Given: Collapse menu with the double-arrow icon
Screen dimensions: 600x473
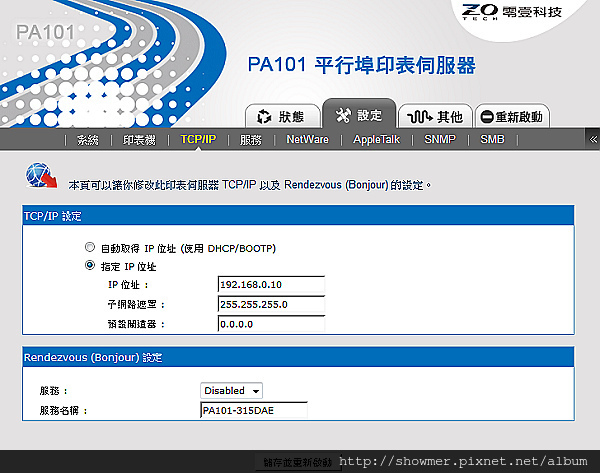Looking at the screenshot, I should click(593, 139).
